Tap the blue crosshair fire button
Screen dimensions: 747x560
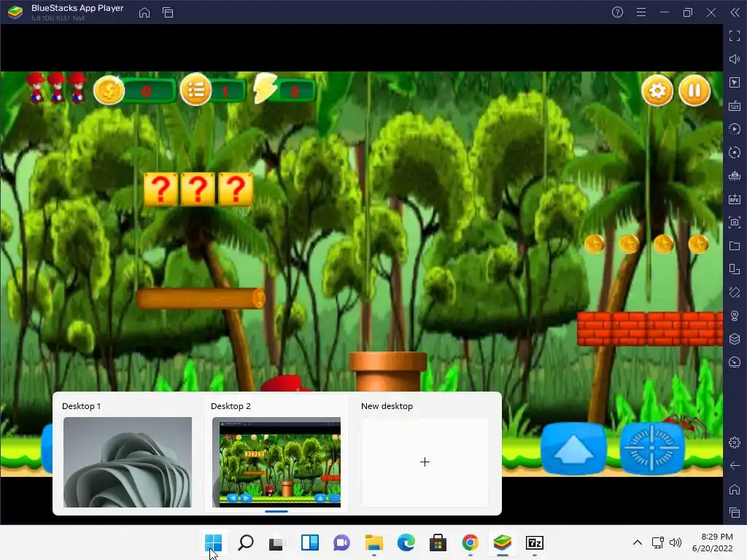click(652, 448)
